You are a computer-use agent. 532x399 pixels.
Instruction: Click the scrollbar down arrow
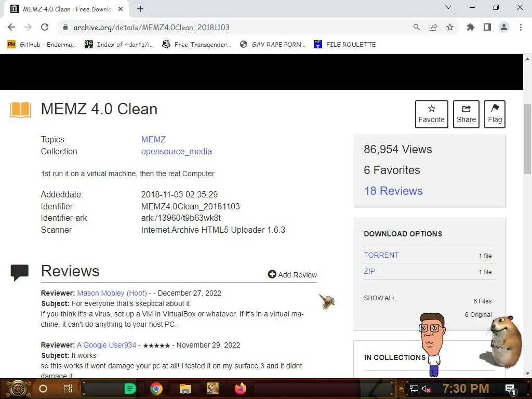point(527,374)
